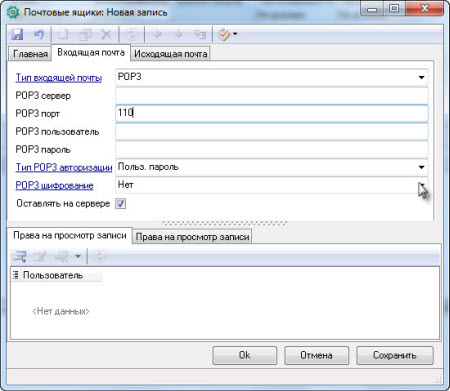450x391 pixels.
Task: Click the POP3 пароль input field
Action: click(x=272, y=149)
